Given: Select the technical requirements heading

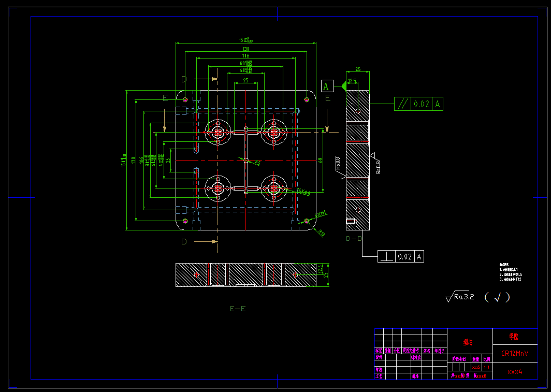Looking at the screenshot, I should pos(504,265).
